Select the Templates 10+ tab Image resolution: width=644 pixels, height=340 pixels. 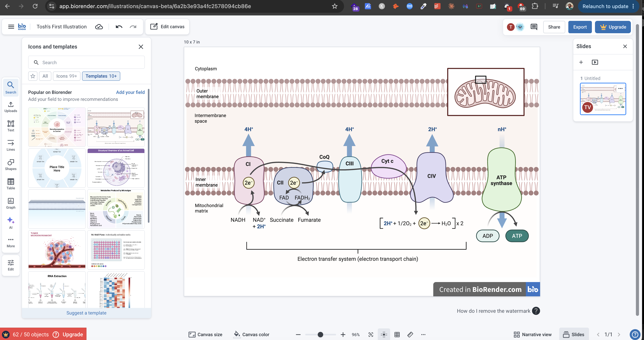tap(101, 76)
